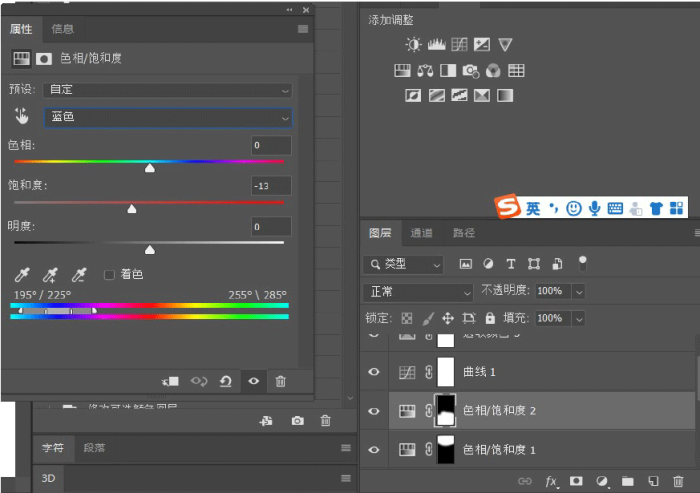Create new fill or adjustment layer
700x493 pixels.
click(x=602, y=481)
